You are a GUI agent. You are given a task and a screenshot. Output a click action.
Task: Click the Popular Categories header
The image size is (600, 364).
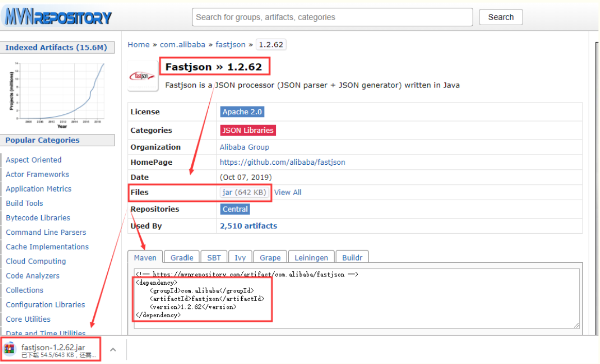[57, 140]
